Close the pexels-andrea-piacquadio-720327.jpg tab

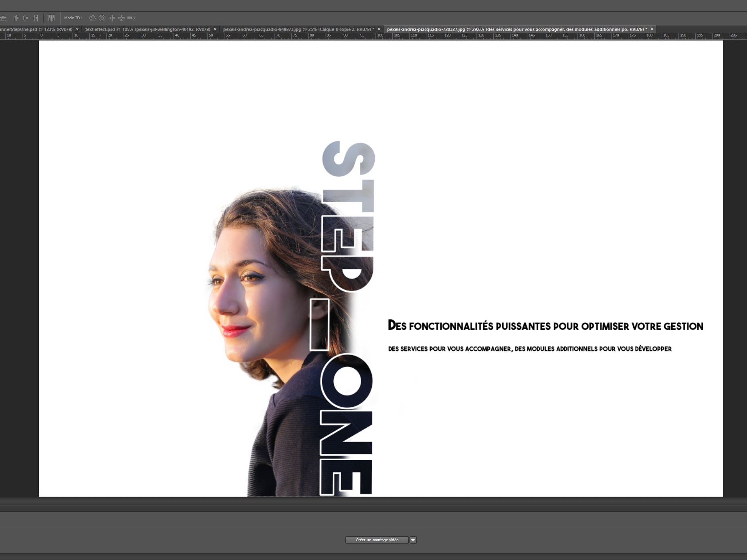(652, 29)
